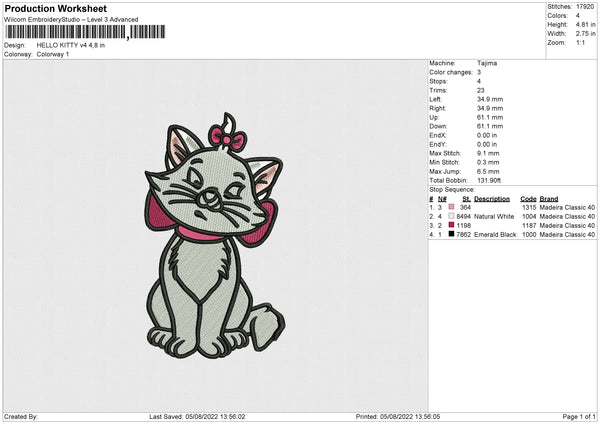Viewport: 600px width, 424px height.
Task: Click the 'EndY:' label
Action: point(438,144)
